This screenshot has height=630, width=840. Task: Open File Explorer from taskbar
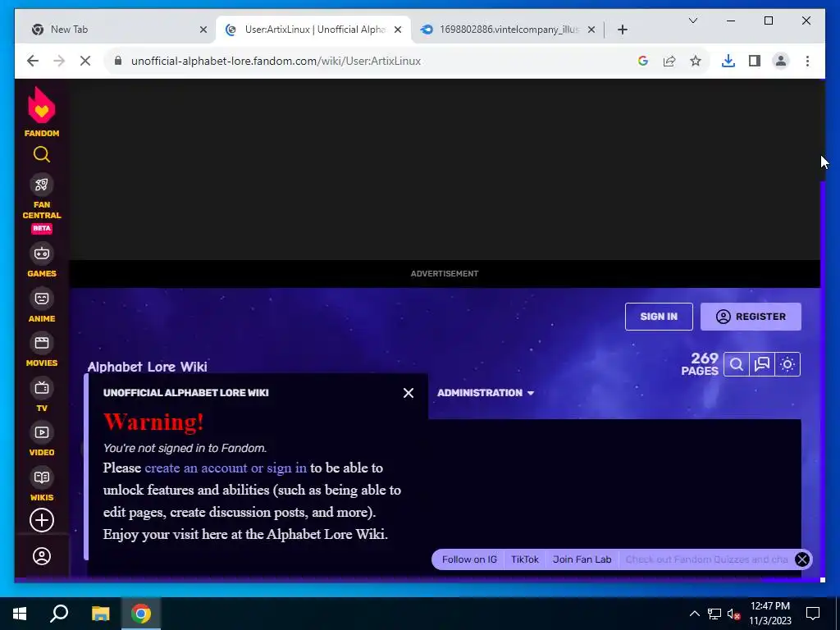click(100, 614)
